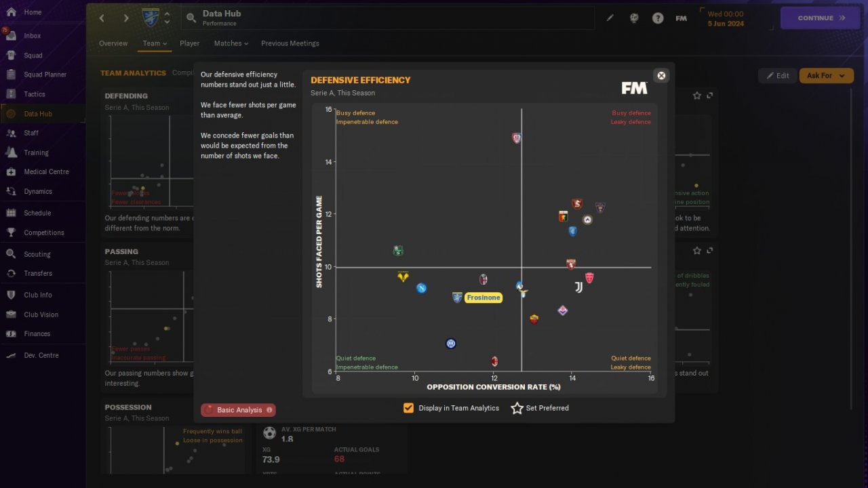Click the Data Hub search field

(388, 18)
